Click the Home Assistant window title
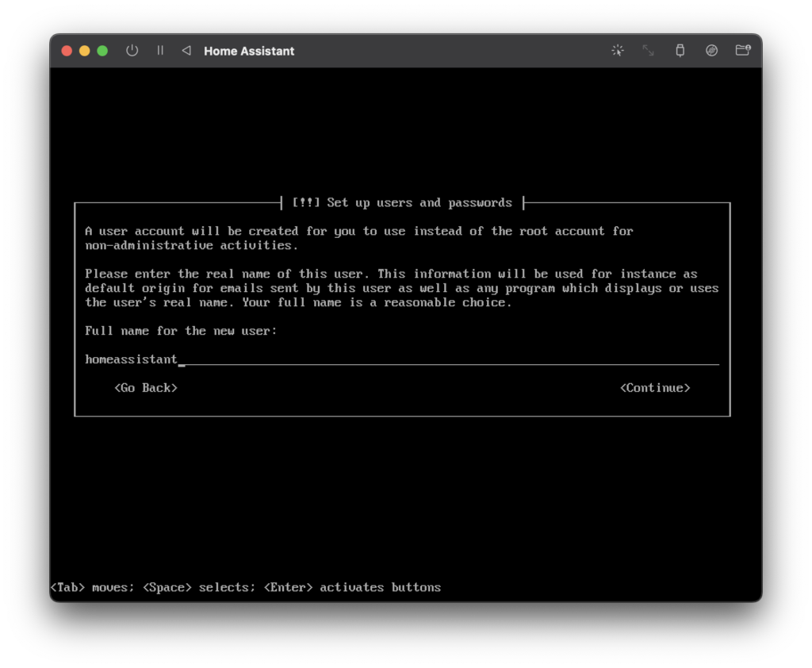This screenshot has width=812, height=668. [249, 51]
